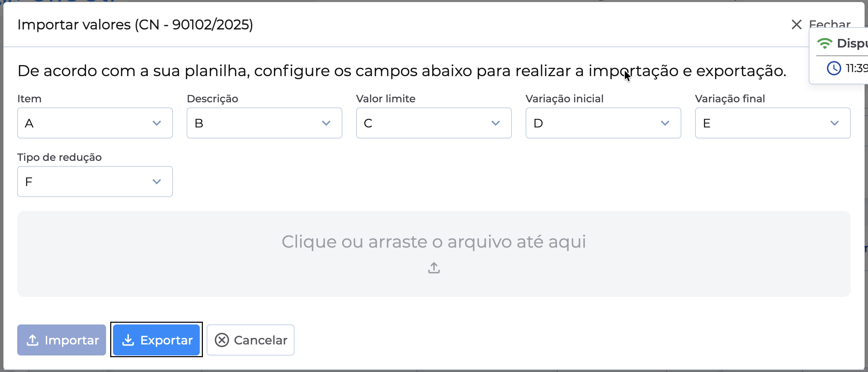Image resolution: width=868 pixels, height=372 pixels.
Task: Click the chevron arrow in Variação final field
Action: [x=834, y=123]
